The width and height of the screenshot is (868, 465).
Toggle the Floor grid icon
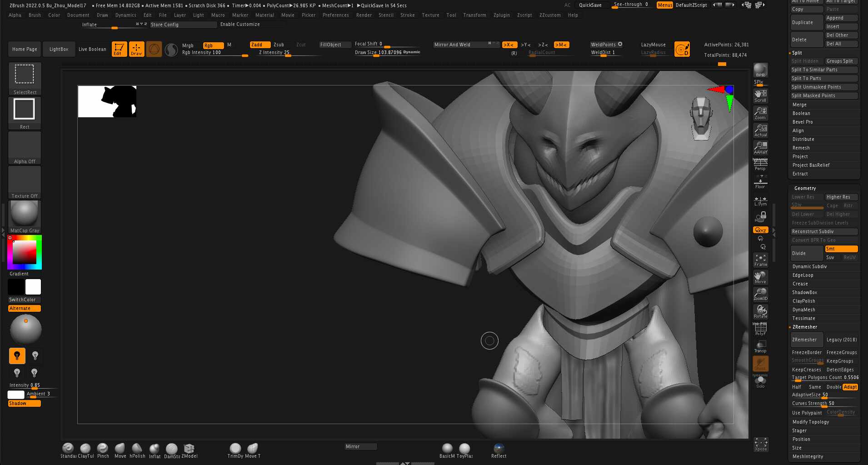pos(760,182)
